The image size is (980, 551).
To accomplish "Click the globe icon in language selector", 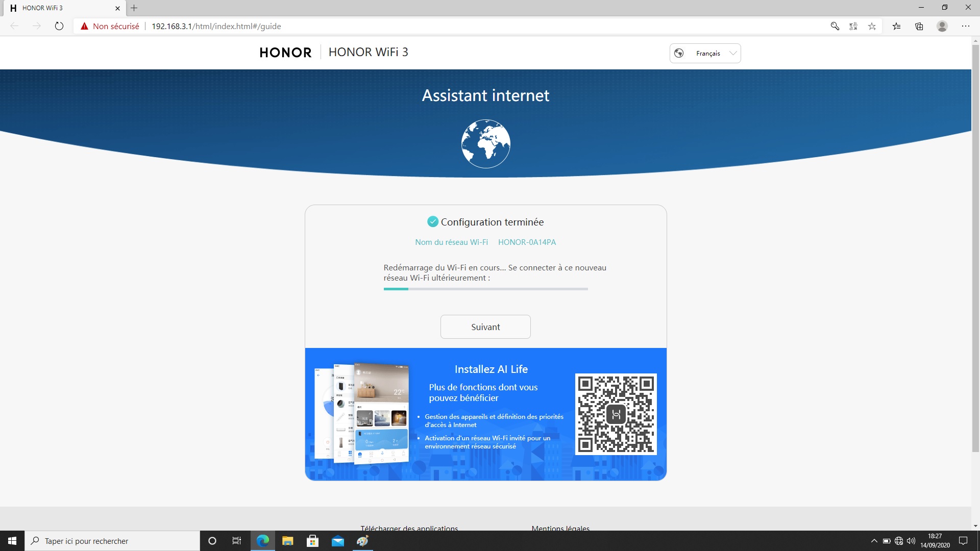I will [x=679, y=53].
